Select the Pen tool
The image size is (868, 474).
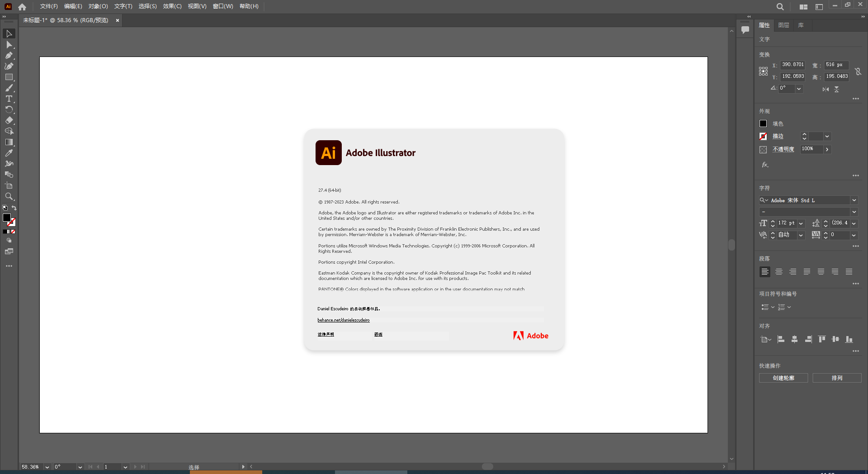point(9,56)
